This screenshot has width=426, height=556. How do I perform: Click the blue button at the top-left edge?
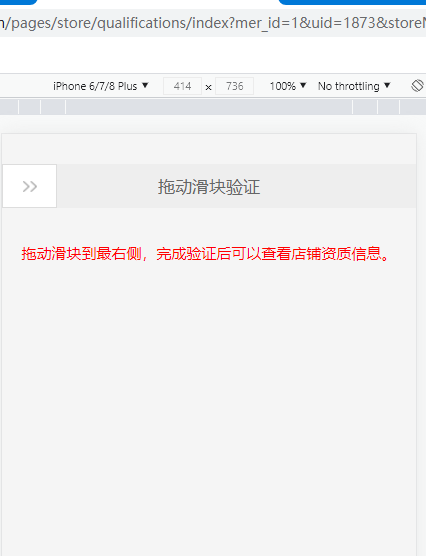[x=18, y=2]
